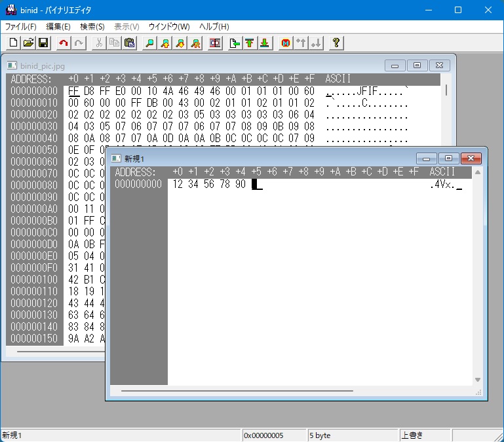Click the 新規1 status bar file name

pyautogui.click(x=12, y=435)
